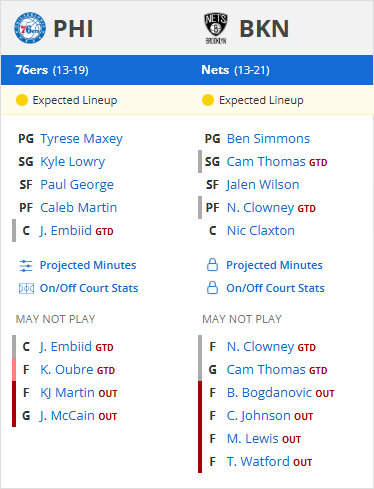Screen dimensions: 374x489
Task: Select K. Oubre in the May Not Play list
Action: tap(67, 370)
